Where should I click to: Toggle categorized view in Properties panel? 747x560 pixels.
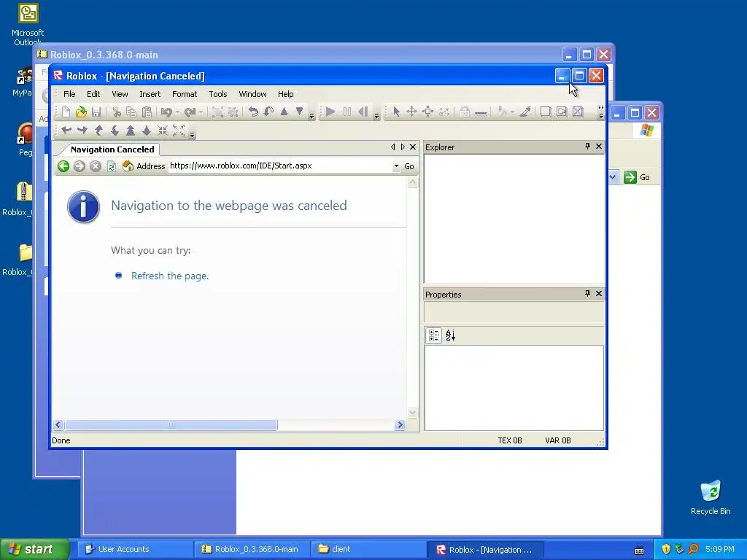click(x=434, y=335)
